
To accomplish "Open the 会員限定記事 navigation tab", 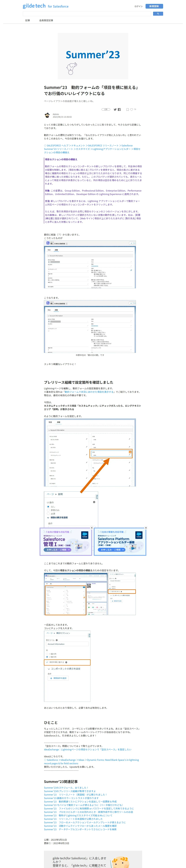I will [x=46, y=21].
